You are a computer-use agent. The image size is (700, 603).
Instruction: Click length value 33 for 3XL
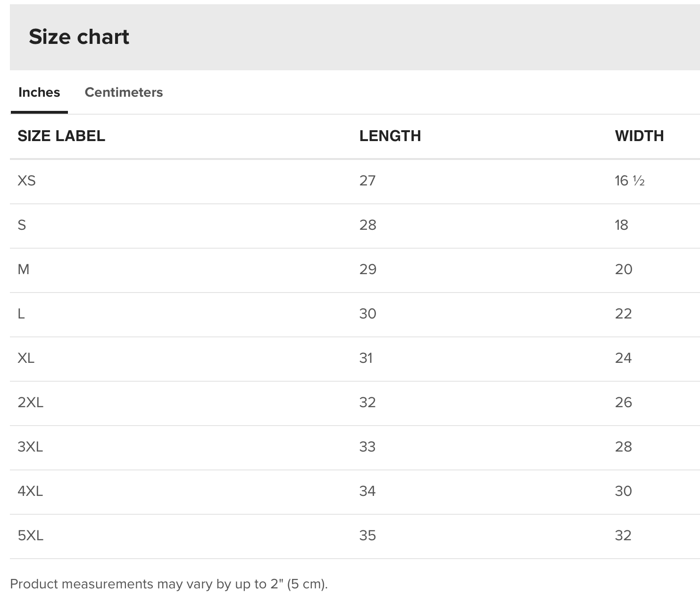367,446
